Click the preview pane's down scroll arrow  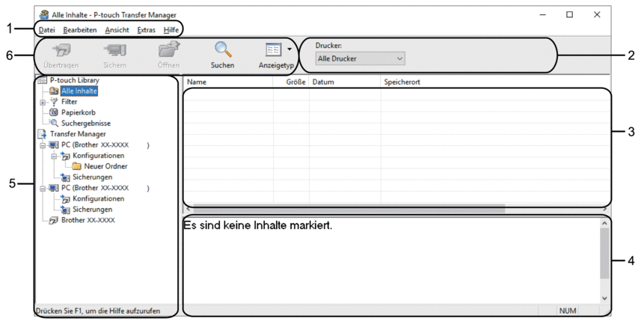(x=604, y=299)
